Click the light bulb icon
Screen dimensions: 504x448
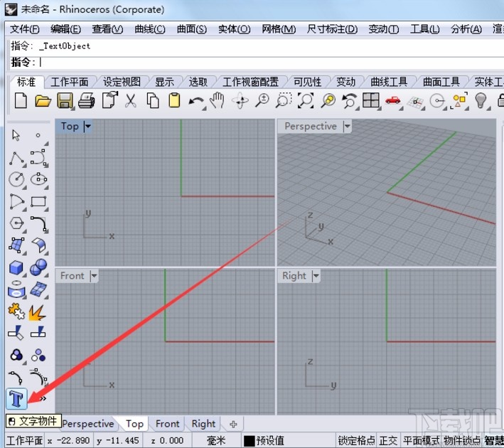tap(481, 100)
